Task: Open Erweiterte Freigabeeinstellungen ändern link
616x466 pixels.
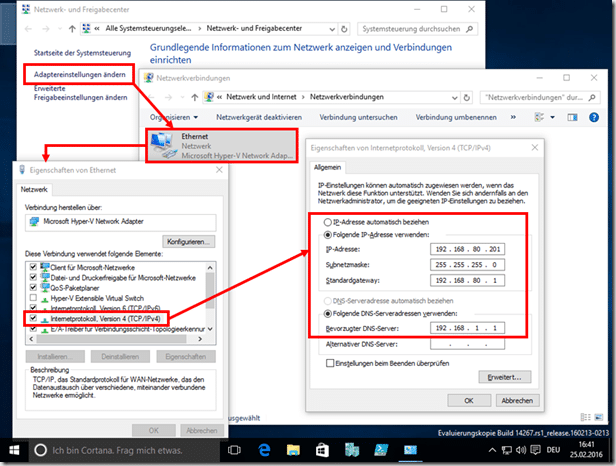Action: (x=81, y=93)
